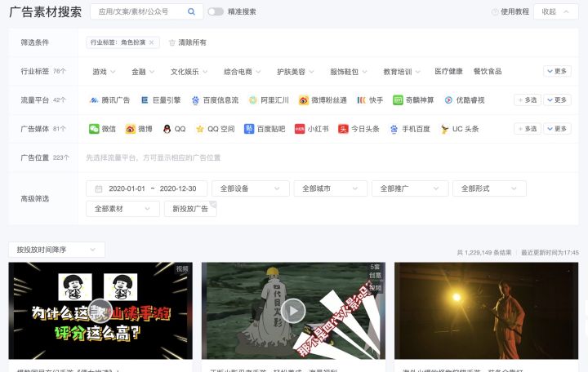Viewport: 588px width, 372px height.
Task: Toggle the 精准搜索 switch
Action: [216, 12]
